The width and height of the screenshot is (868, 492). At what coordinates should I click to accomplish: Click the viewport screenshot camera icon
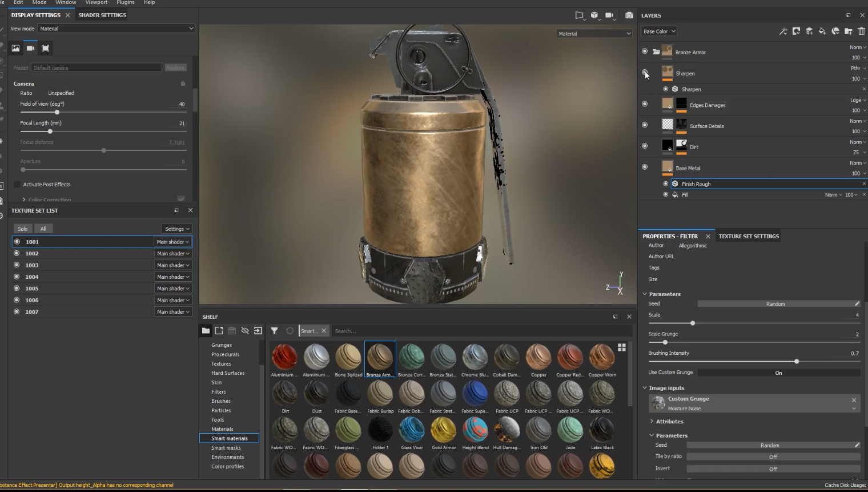tap(629, 15)
